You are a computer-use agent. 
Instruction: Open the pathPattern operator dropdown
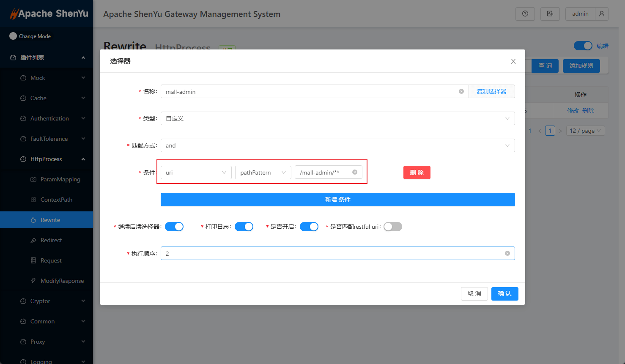coord(263,172)
